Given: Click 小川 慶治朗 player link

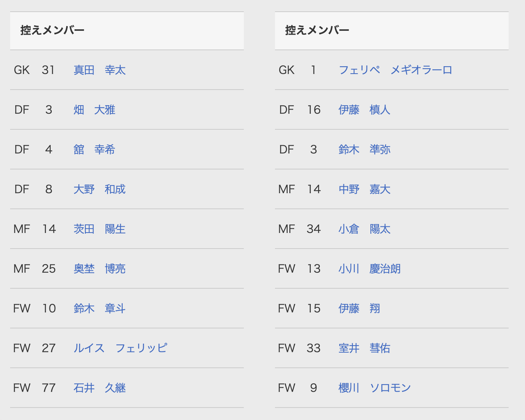Looking at the screenshot, I should 369,269.
